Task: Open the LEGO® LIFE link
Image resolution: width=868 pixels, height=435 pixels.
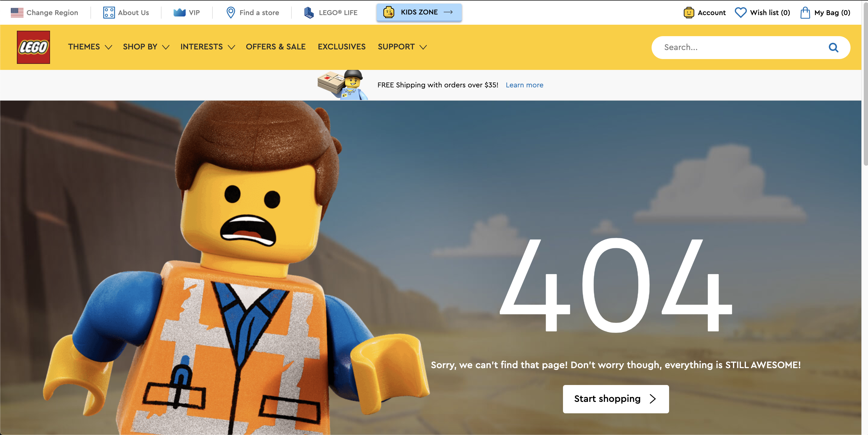Action: pos(331,12)
